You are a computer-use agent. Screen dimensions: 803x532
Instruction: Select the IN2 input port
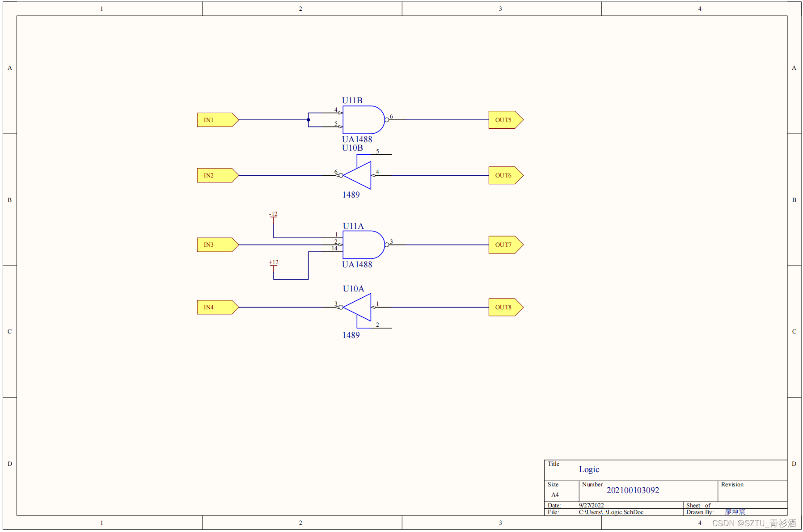pyautogui.click(x=217, y=175)
